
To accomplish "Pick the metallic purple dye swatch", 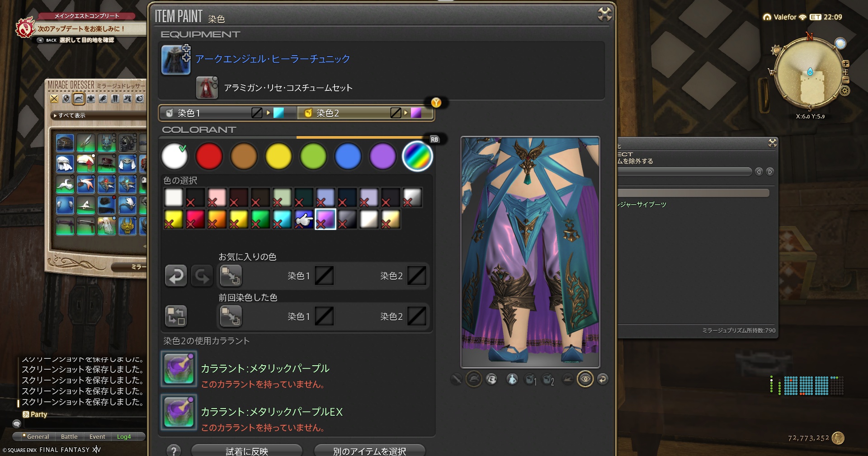I will [x=325, y=219].
